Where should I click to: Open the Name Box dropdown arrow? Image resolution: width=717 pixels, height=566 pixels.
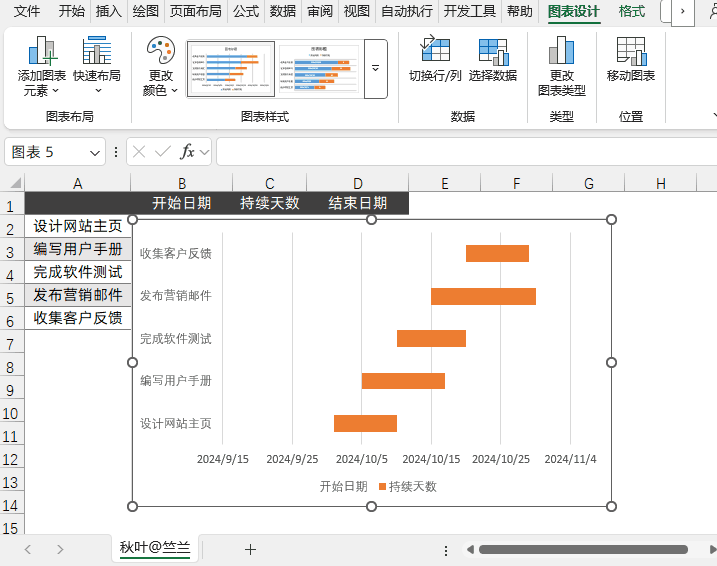click(x=95, y=153)
